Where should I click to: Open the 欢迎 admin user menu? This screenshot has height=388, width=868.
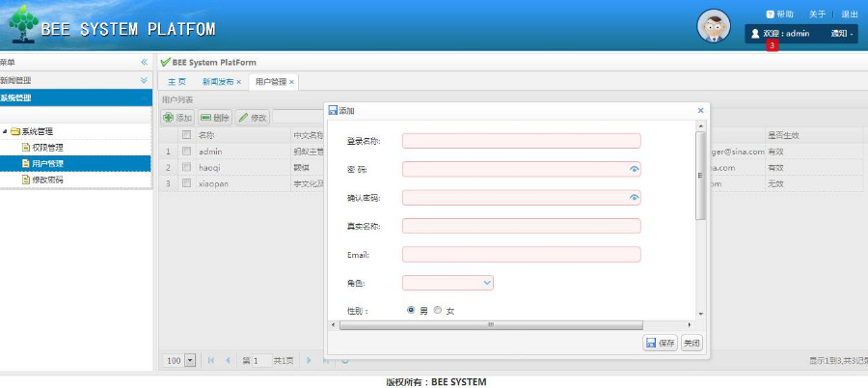(780, 34)
